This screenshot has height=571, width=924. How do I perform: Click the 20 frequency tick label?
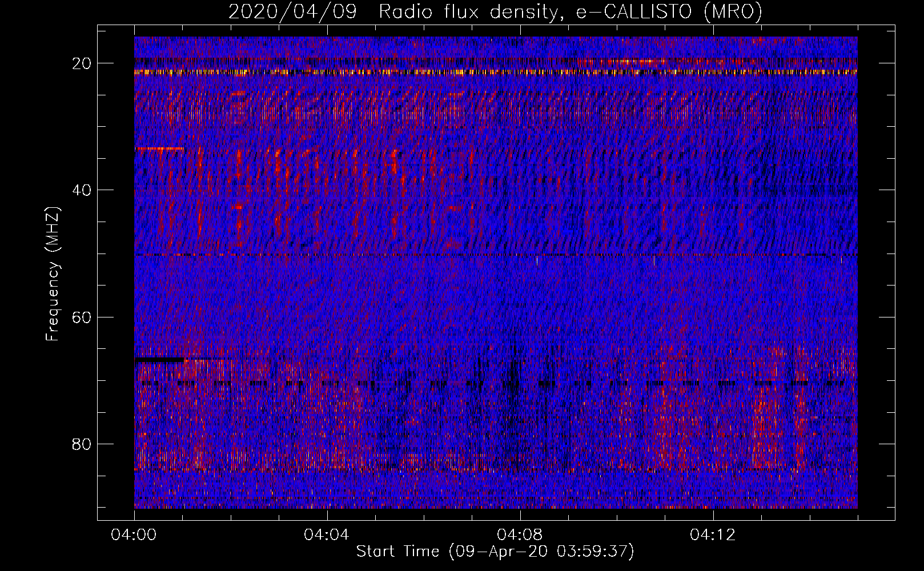tap(82, 63)
